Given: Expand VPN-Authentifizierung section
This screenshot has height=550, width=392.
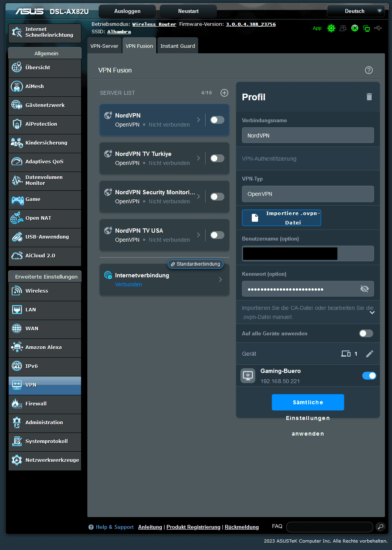Looking at the screenshot, I should pyautogui.click(x=308, y=159).
